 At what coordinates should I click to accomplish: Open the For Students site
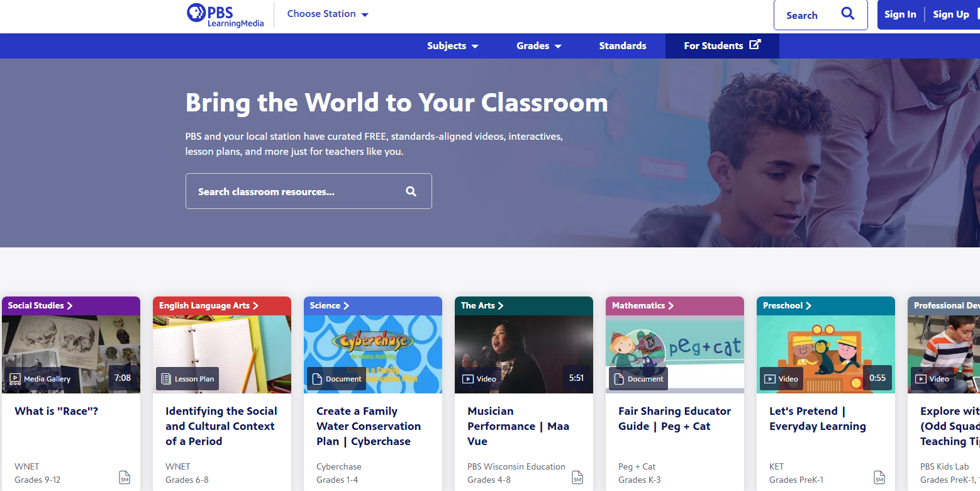tap(721, 46)
